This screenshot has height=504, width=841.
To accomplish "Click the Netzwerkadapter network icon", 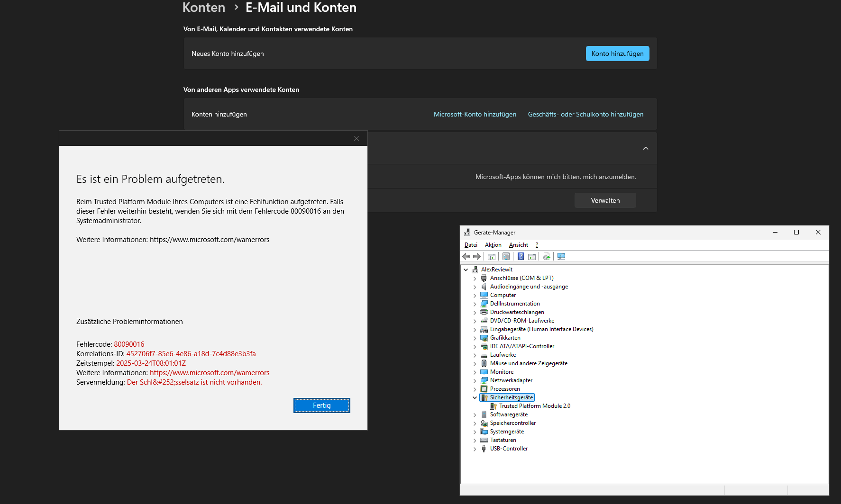I will coord(484,380).
